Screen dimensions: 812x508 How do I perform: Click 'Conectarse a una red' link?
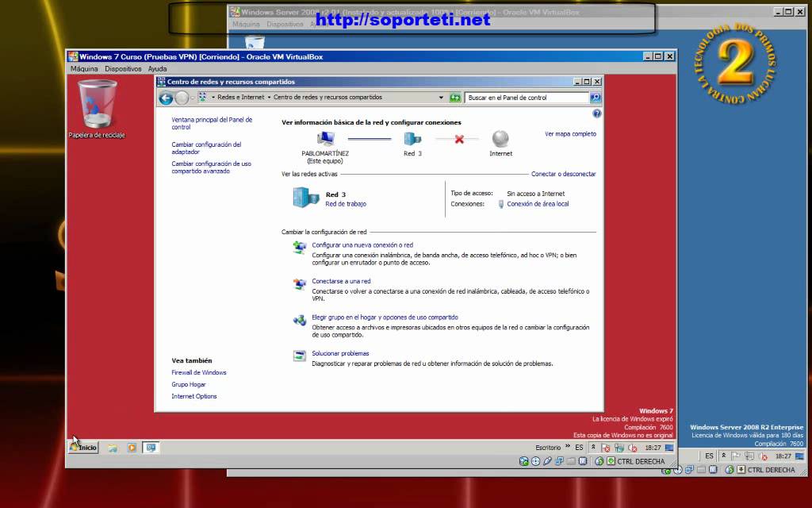coord(341,282)
